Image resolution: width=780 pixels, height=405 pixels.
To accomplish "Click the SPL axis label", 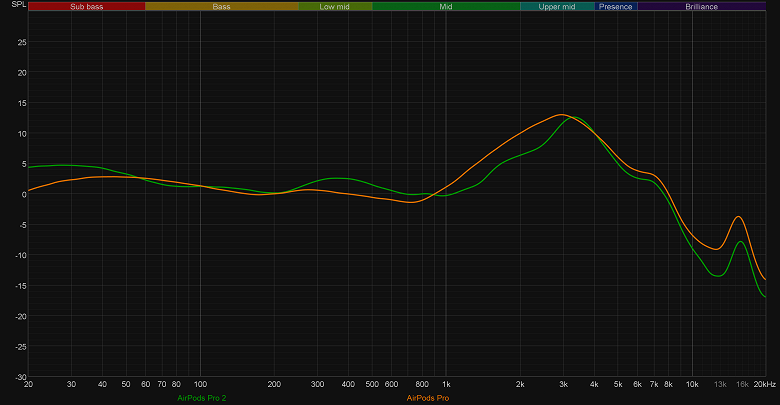I will point(18,4).
